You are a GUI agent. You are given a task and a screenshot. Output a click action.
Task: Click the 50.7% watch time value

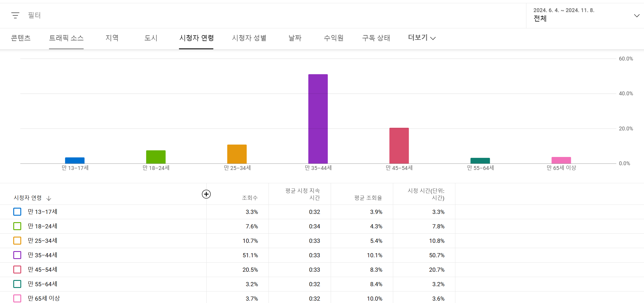(437, 255)
